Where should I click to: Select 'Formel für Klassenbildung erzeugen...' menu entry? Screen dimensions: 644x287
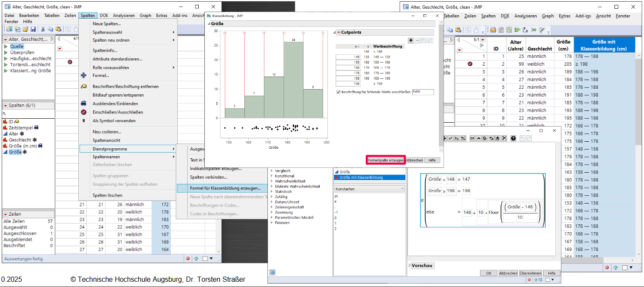[225, 188]
